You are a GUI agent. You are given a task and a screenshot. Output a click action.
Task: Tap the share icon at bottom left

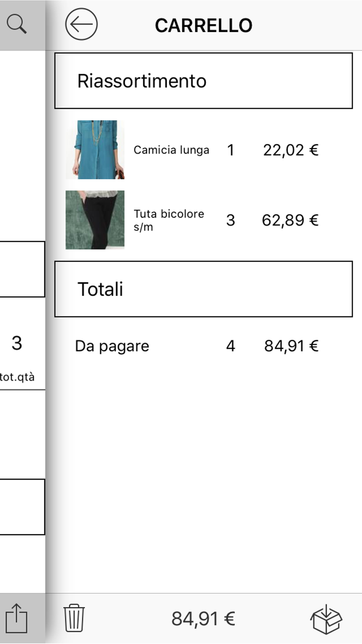(16, 618)
